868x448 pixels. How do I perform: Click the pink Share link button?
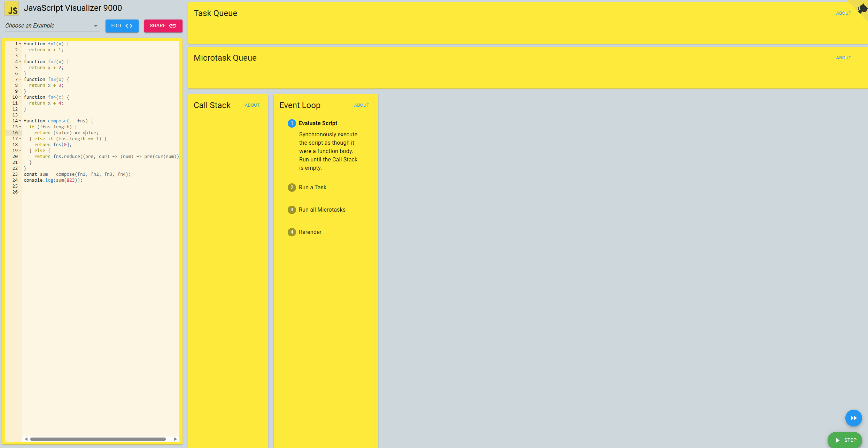pyautogui.click(x=163, y=26)
